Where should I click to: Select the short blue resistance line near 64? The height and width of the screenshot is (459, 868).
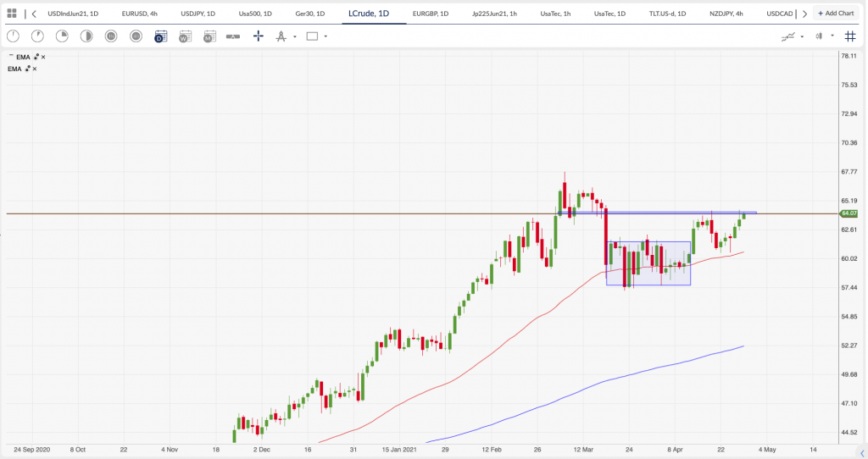click(658, 213)
